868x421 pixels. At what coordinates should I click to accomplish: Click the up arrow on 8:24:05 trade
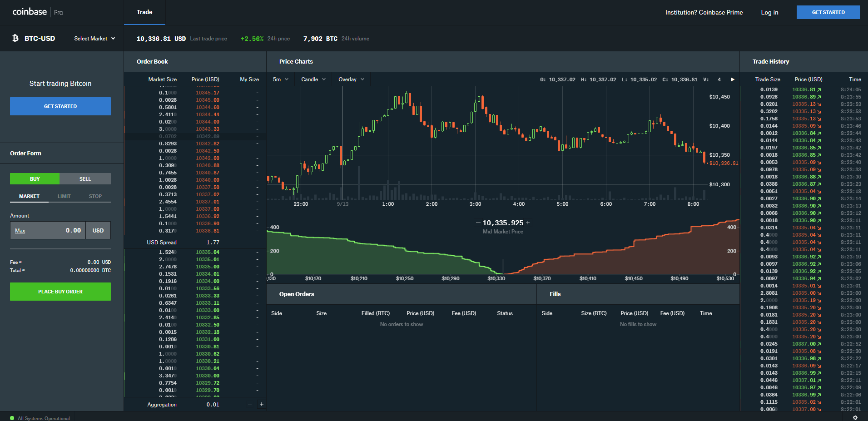tap(819, 90)
